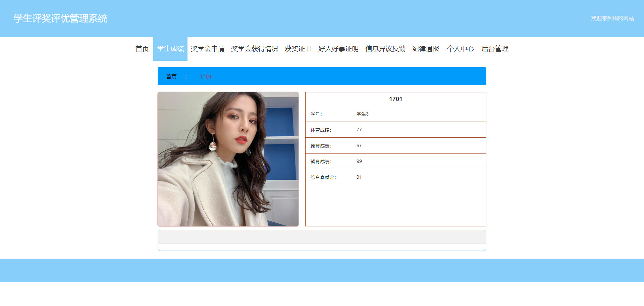Viewport: 644px width, 306px height.
Task: Click the 体育成绩 row value 77
Action: coord(359,130)
